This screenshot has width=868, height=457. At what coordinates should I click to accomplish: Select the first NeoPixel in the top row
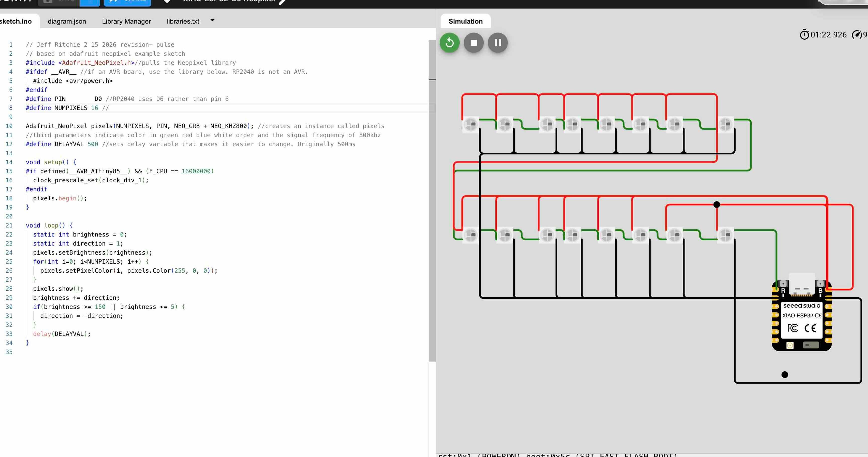click(470, 124)
